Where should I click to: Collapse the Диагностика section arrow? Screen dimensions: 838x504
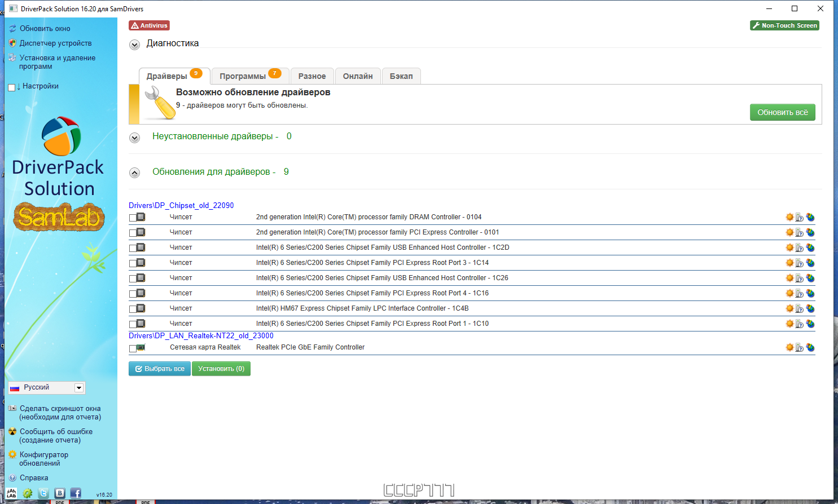coord(134,45)
